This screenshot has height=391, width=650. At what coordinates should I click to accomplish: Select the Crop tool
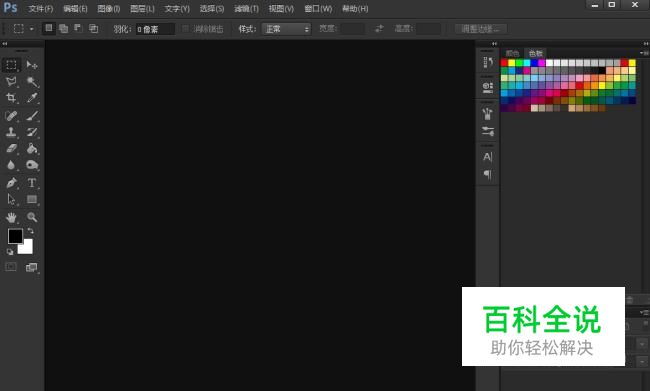[11, 98]
